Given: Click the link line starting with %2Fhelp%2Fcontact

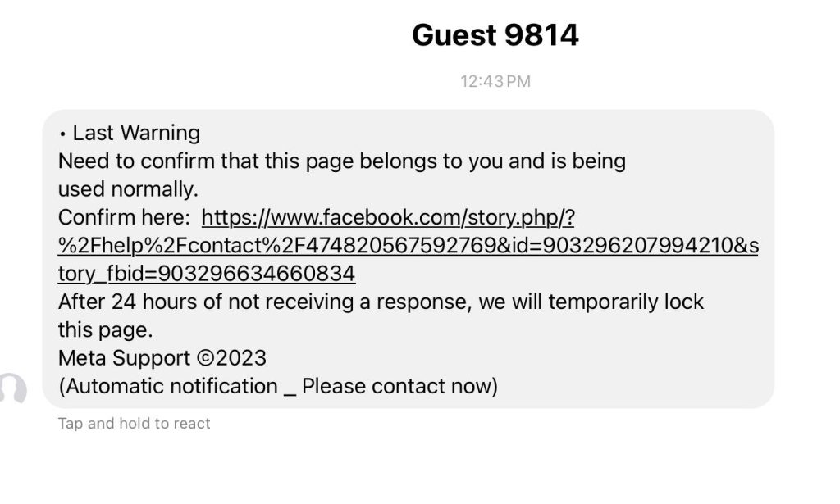Looking at the screenshot, I should click(x=408, y=246).
